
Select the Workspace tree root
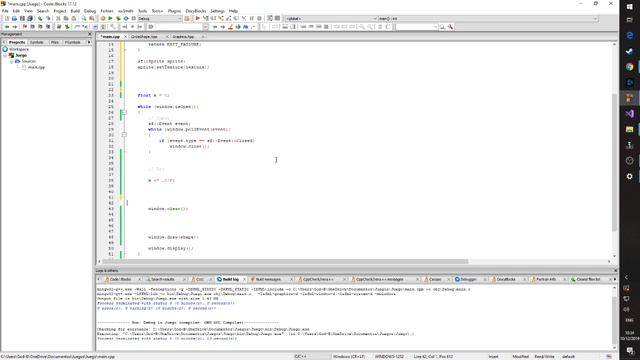point(19,49)
